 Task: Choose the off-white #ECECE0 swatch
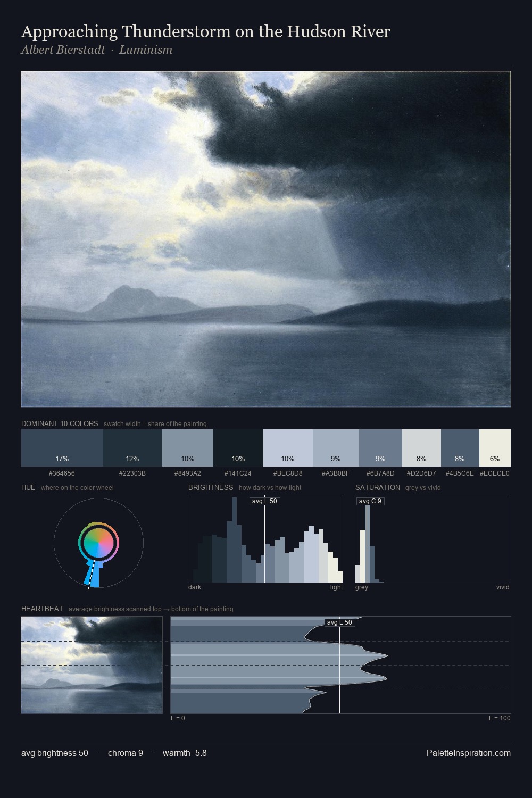[x=495, y=448]
